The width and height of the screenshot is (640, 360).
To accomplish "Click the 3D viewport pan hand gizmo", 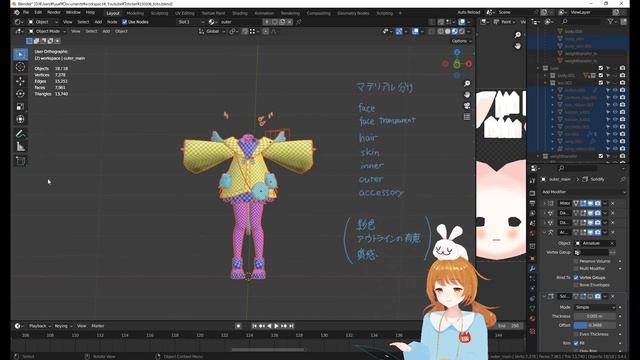I will [467, 95].
